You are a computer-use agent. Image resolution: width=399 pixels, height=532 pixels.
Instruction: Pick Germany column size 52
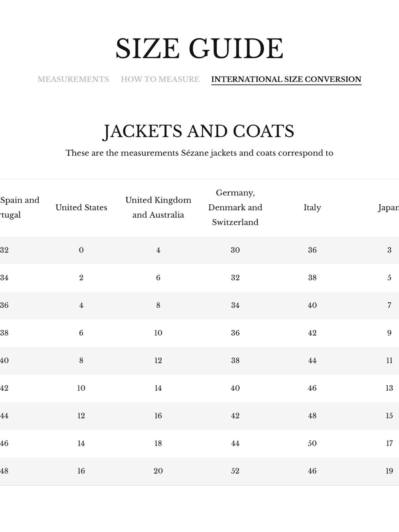[x=235, y=471]
